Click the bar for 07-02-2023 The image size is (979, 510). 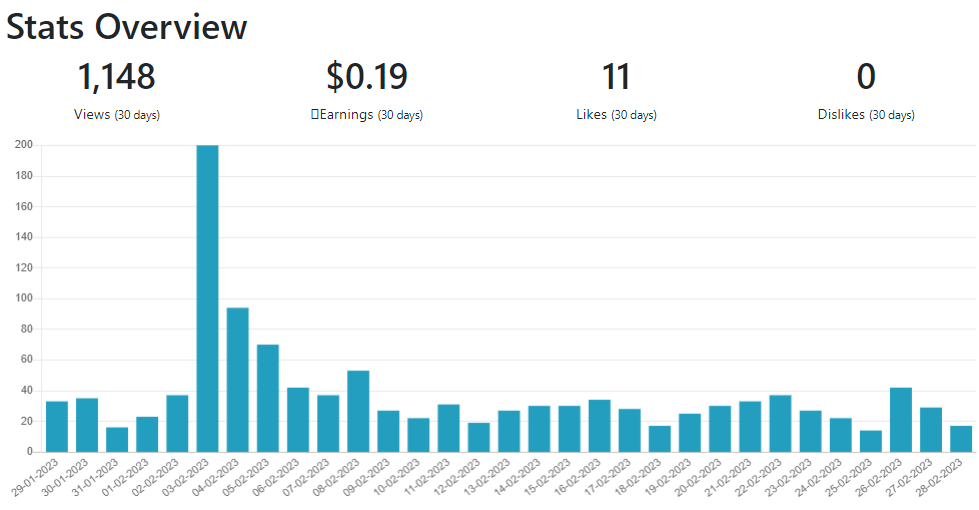(x=328, y=423)
